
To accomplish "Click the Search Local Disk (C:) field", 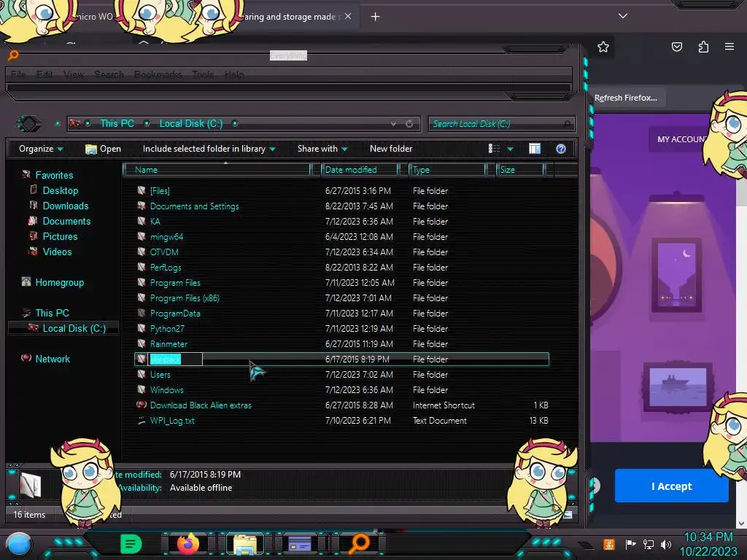I will click(501, 124).
